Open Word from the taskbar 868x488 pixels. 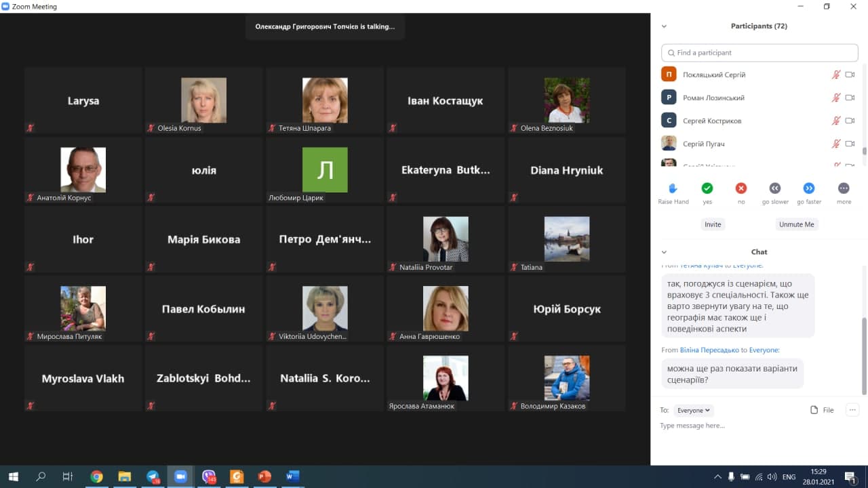[x=292, y=476]
